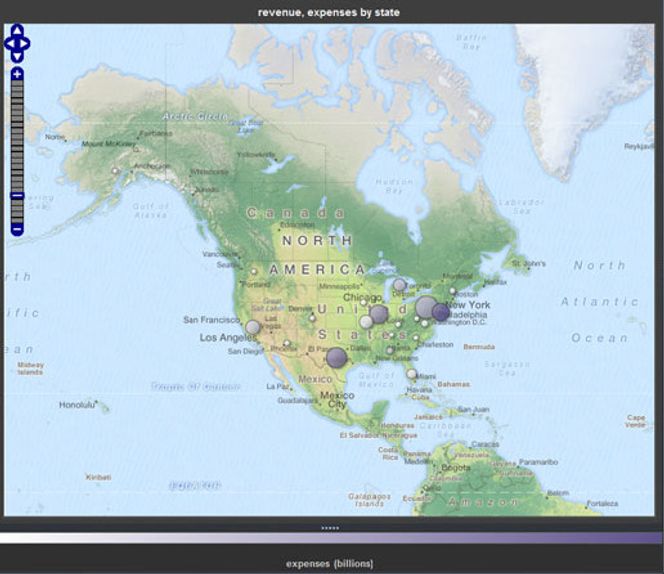Select the small bubble near Seattle
This screenshot has width=664, height=574.
click(x=254, y=272)
